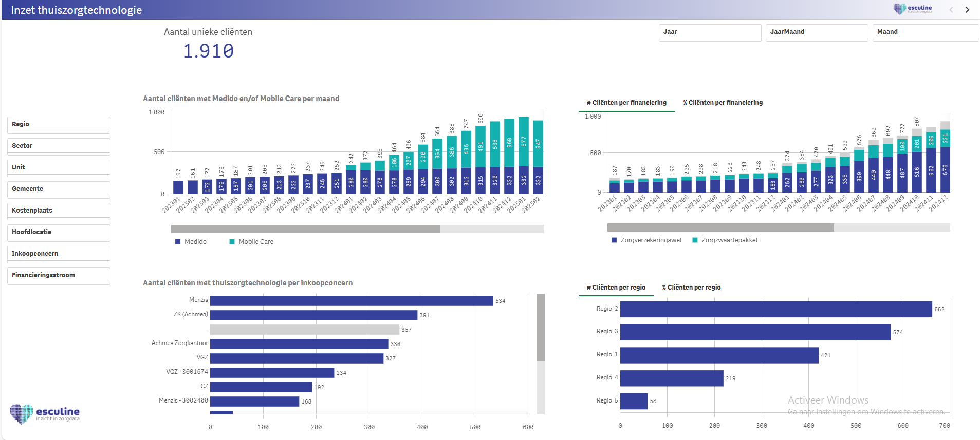Click the Menzis bar in inkoopconcern chart
Image resolution: width=980 pixels, height=440 pixels.
point(351,301)
